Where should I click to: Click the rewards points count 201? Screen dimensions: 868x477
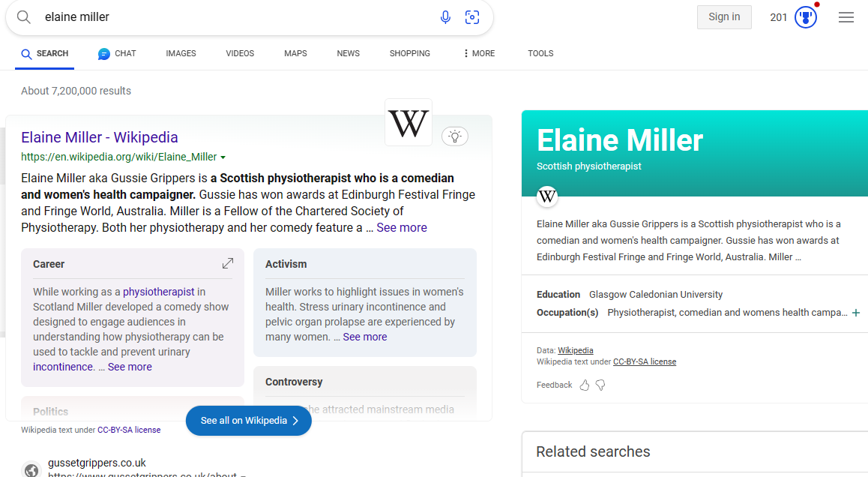click(778, 17)
